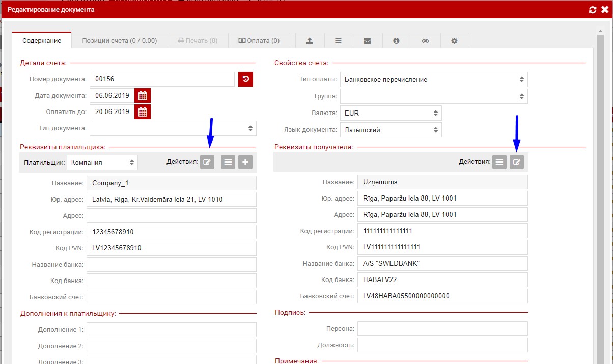This screenshot has width=613, height=364.
Task: Open calendar for Оплатить до
Action: (143, 112)
